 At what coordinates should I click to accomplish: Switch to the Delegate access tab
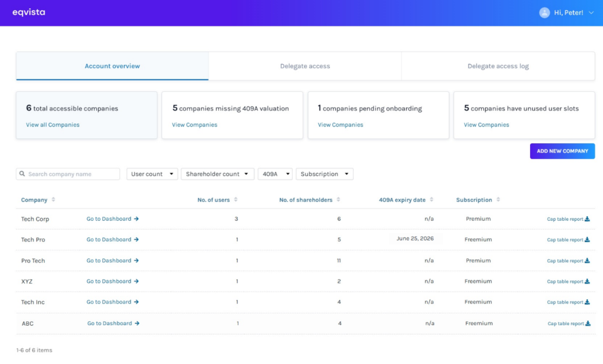tap(305, 66)
